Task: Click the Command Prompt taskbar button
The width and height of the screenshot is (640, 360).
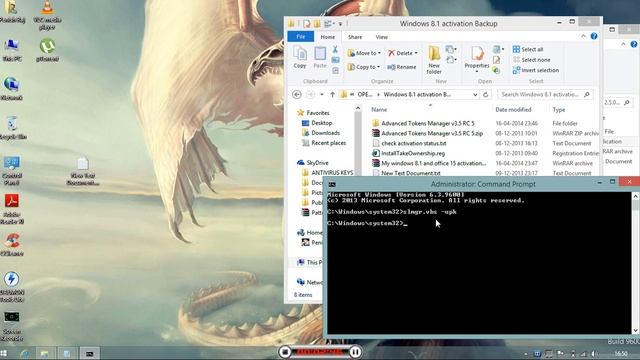Action: [x=89, y=353]
